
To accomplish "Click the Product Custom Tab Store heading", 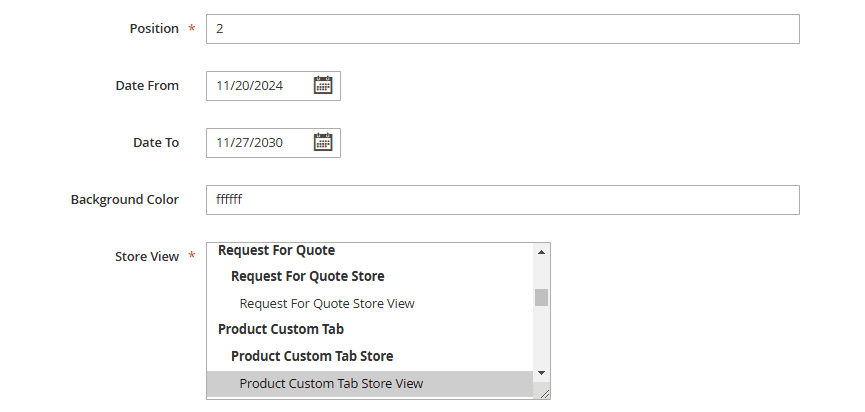I will coord(312,356).
